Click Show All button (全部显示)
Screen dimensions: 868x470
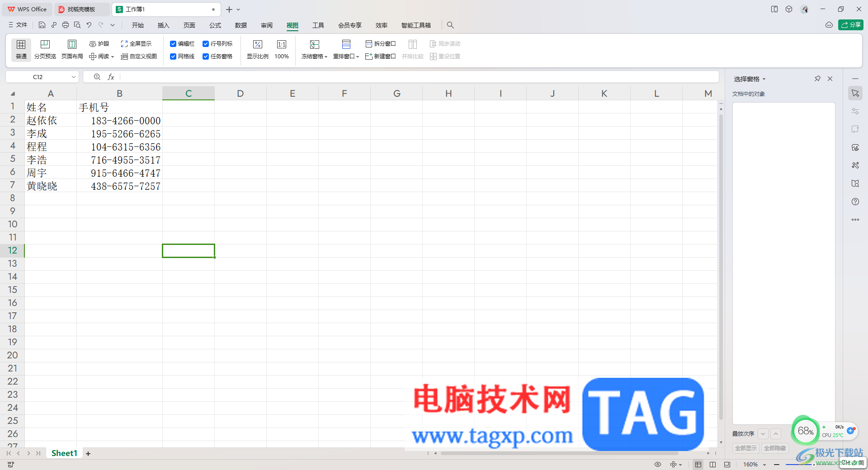click(745, 448)
